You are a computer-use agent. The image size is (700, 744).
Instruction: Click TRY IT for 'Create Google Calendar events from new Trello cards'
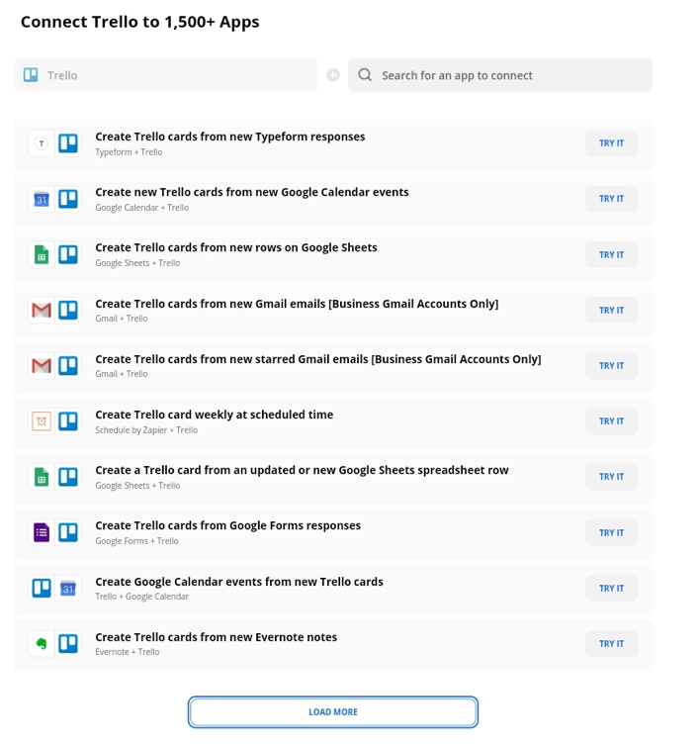[x=611, y=589]
